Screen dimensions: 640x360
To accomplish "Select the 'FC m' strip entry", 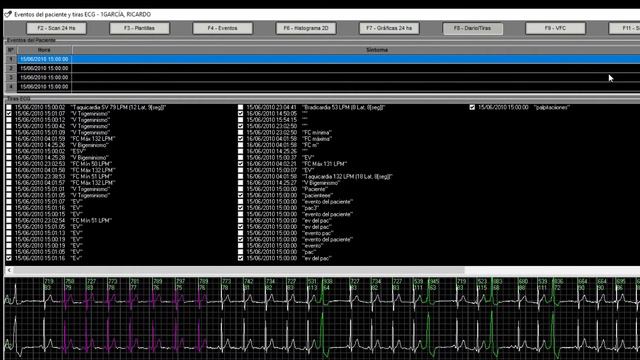I will coord(282,145).
